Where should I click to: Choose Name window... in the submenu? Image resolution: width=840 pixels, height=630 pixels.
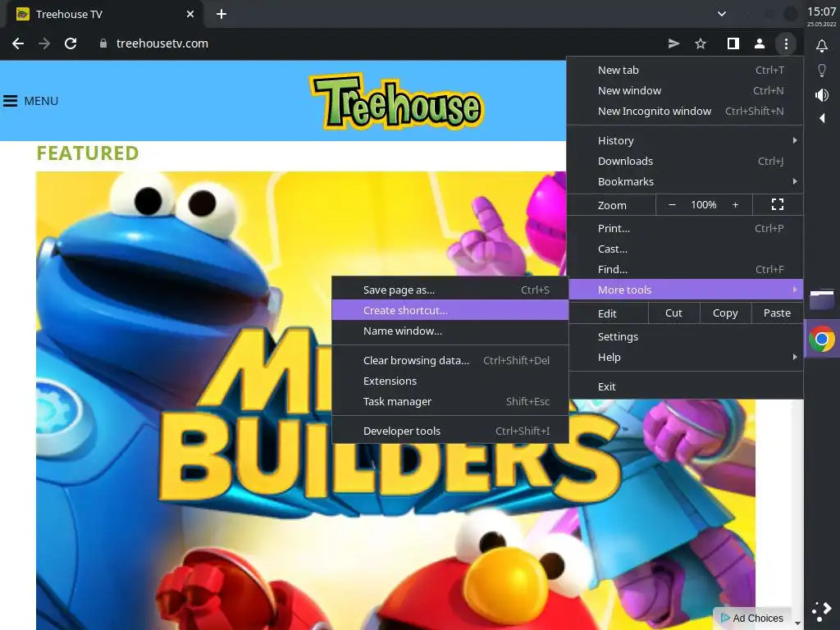coord(450,331)
